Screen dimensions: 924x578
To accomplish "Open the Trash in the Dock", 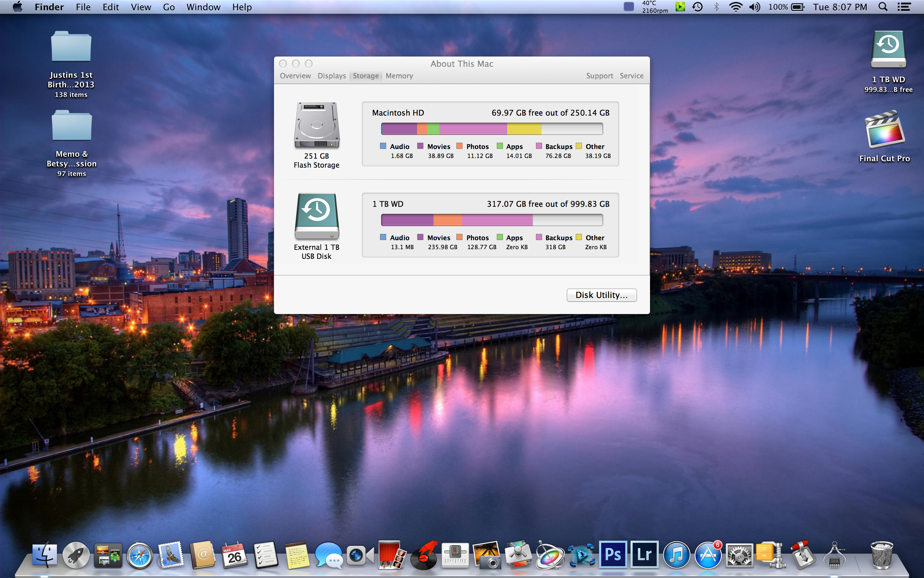I will click(x=882, y=555).
